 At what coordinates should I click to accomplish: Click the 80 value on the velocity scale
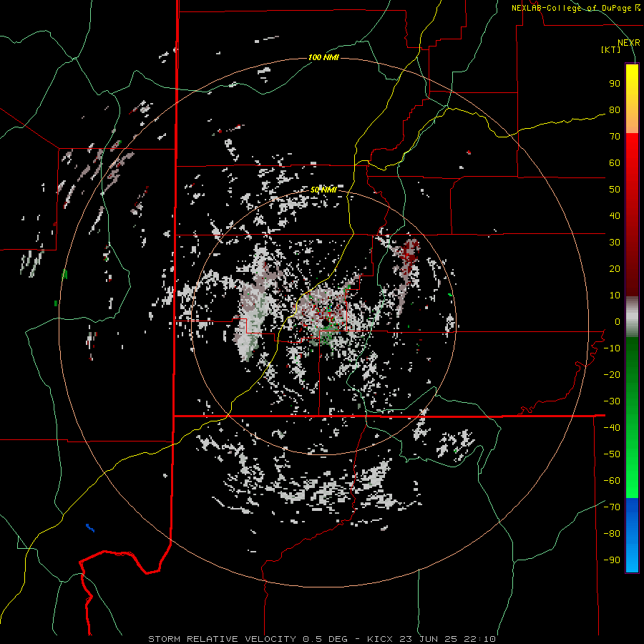(x=615, y=110)
